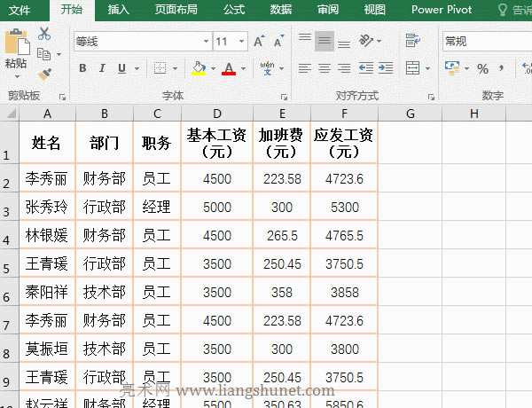Click the Paste (粘贴) clipboard icon
This screenshot has height=408, width=532.
(x=16, y=44)
